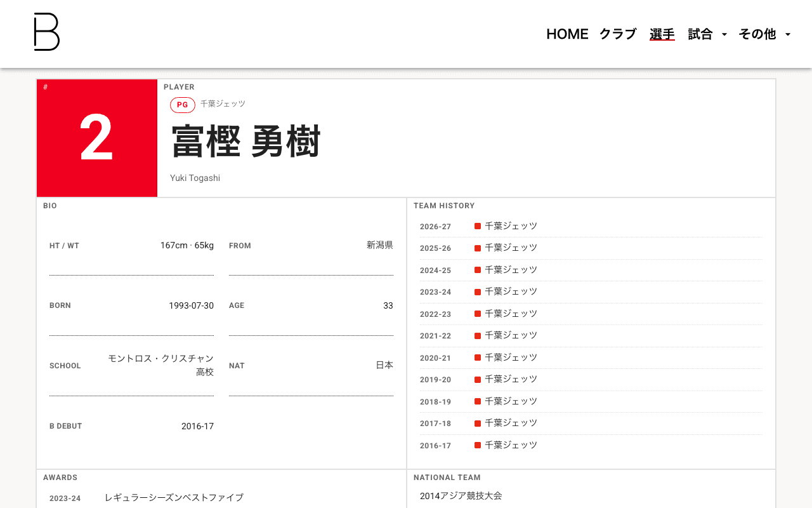Open 千葉ジェッツ for 2025-26 season
Viewport: 812px width, 508px height.
click(511, 248)
